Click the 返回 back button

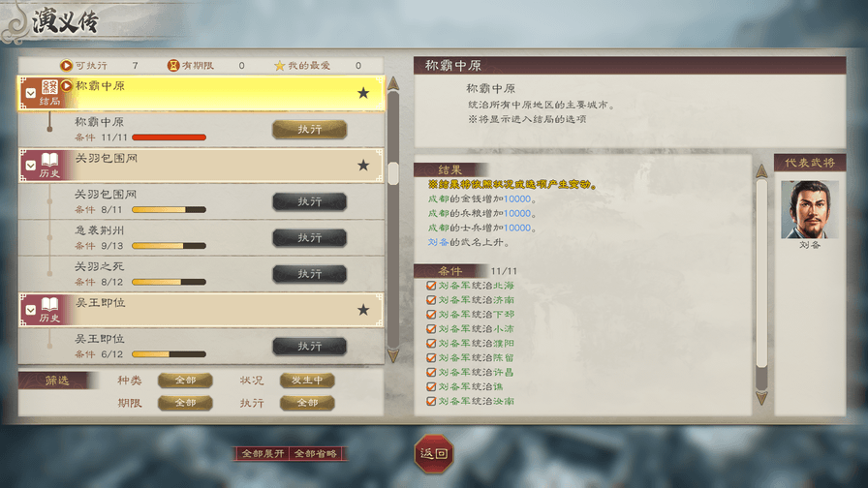pos(434,454)
